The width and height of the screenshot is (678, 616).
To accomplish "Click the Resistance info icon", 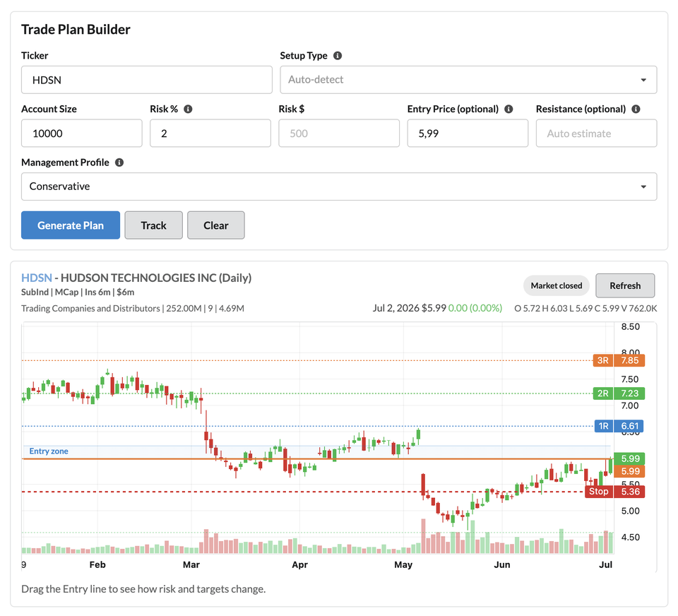I will click(x=636, y=109).
